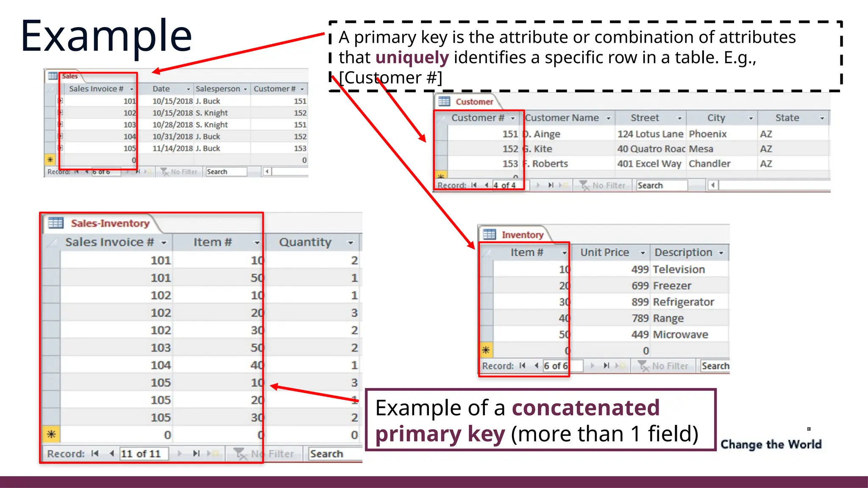The width and height of the screenshot is (868, 488).
Task: Click new record asterisk in Sales-Inventory
Action: pos(51,435)
